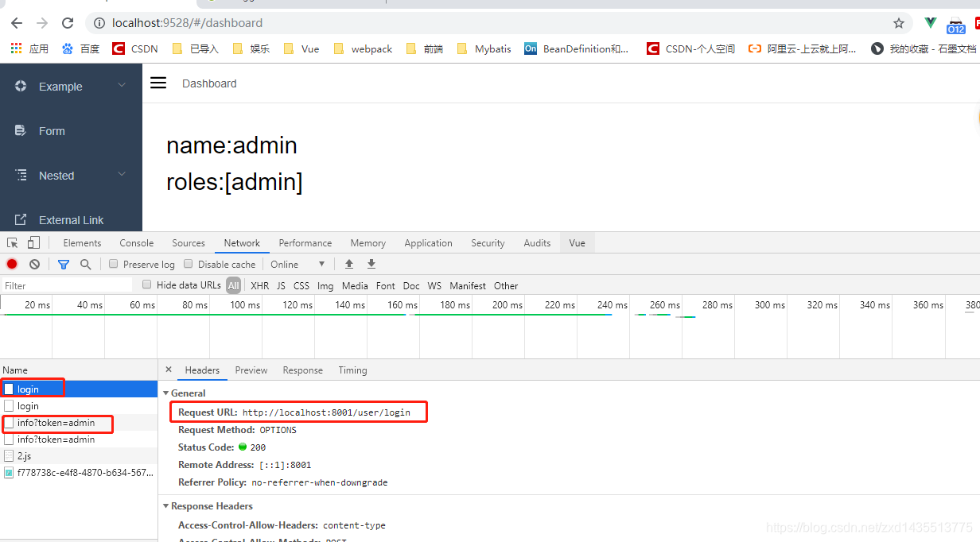The height and width of the screenshot is (542, 980).
Task: Filter requests by All type
Action: [x=233, y=285]
